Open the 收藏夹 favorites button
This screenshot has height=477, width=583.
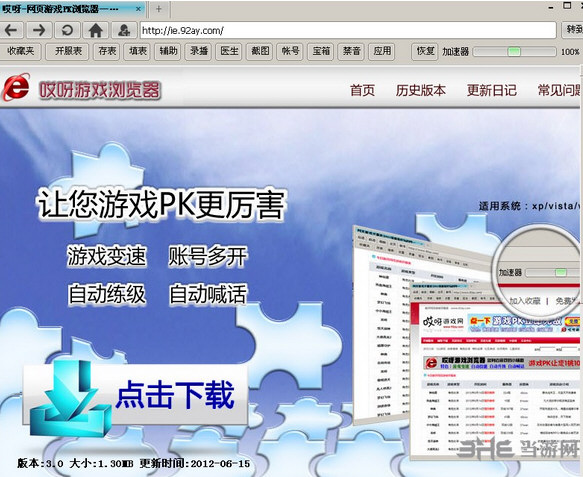tap(21, 51)
